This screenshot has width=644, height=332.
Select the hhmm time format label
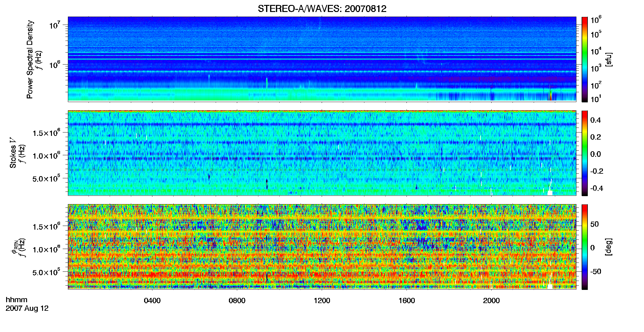(x=17, y=300)
